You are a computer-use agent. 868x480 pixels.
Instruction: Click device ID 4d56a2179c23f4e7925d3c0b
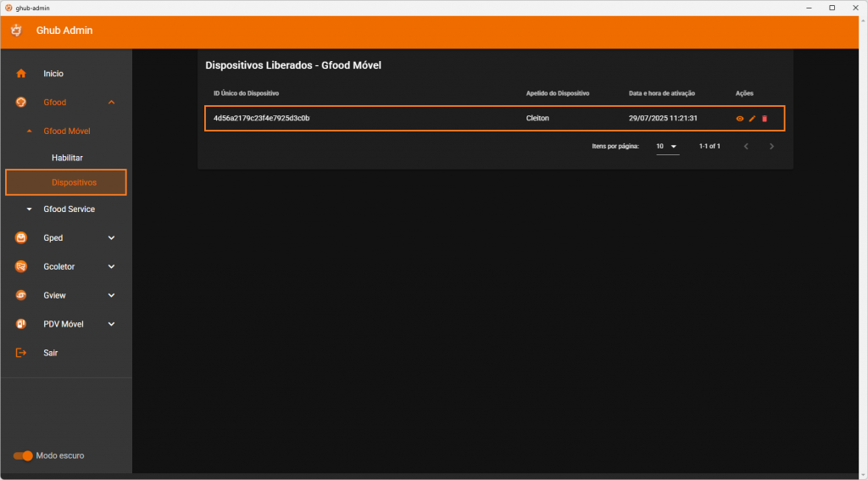[261, 119]
